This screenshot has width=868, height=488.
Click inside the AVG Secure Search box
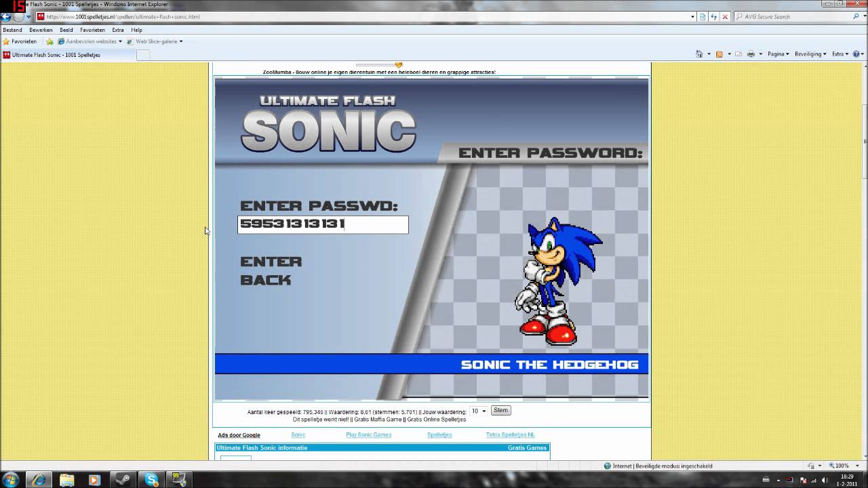point(793,16)
